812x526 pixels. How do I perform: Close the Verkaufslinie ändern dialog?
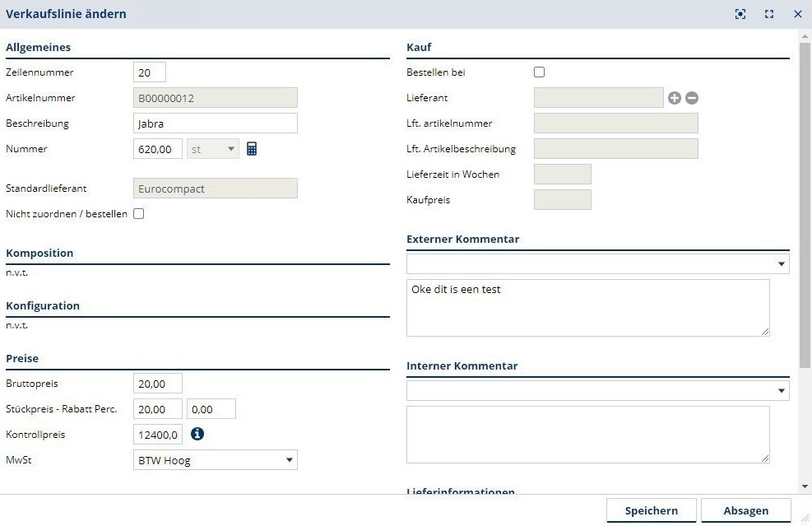coord(797,14)
